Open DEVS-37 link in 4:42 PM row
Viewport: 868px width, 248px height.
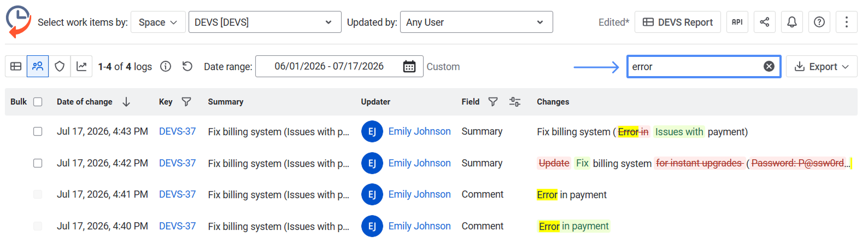tap(177, 163)
